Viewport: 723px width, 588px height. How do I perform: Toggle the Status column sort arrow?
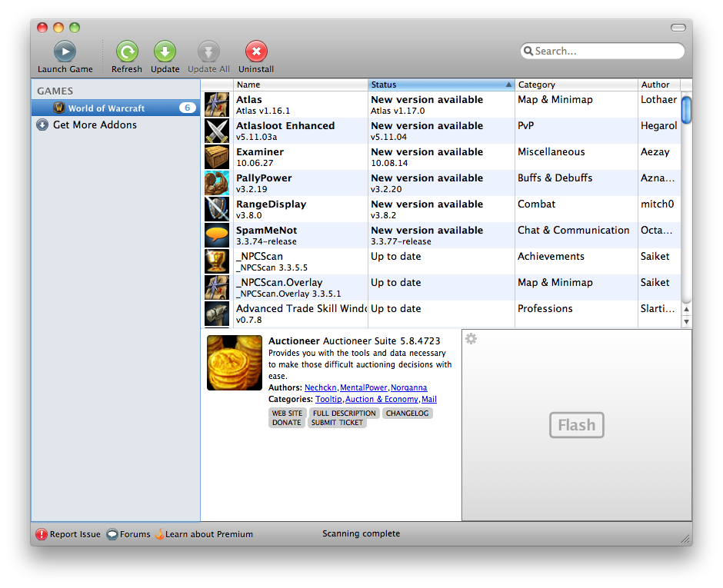coord(508,85)
